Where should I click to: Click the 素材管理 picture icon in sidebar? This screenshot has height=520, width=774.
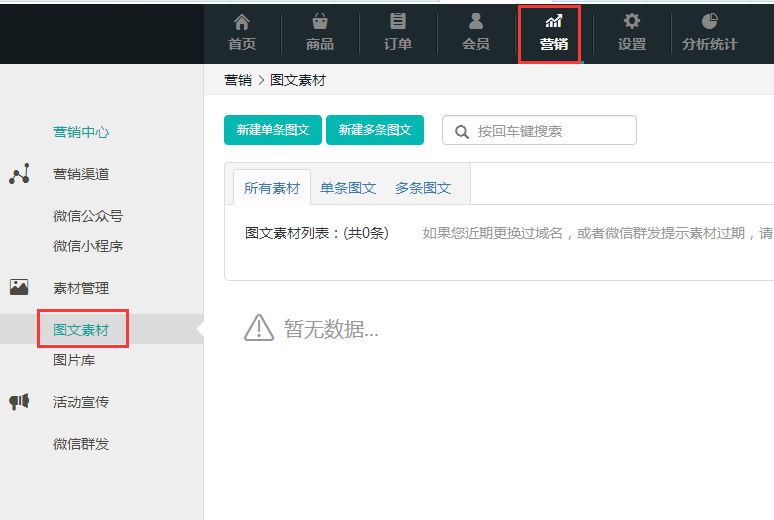coord(19,287)
